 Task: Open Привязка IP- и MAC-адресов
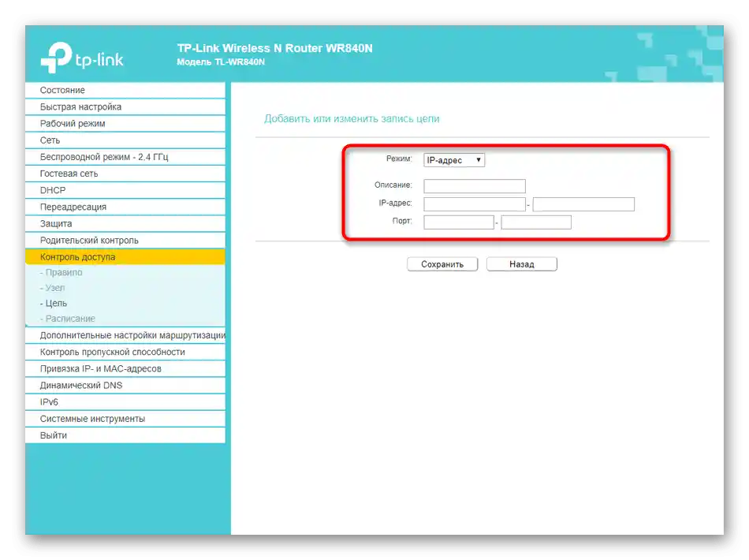pyautogui.click(x=125, y=369)
